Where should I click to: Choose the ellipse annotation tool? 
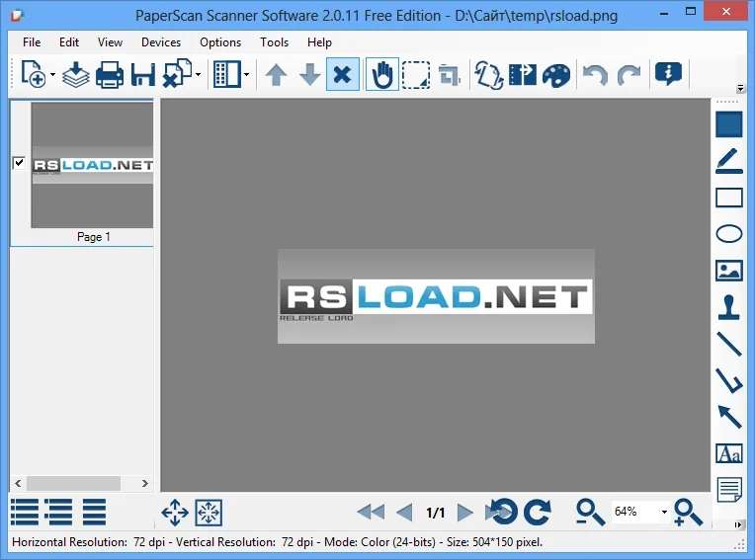click(x=728, y=234)
